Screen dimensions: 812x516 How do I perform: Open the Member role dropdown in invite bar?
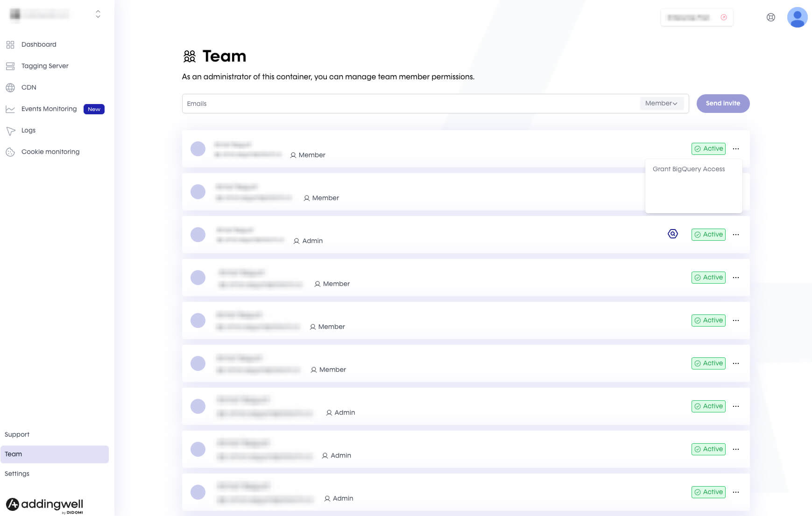click(662, 104)
